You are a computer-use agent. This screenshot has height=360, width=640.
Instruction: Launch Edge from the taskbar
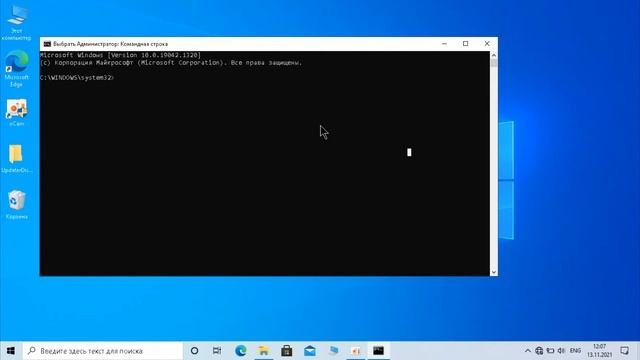click(x=240, y=351)
